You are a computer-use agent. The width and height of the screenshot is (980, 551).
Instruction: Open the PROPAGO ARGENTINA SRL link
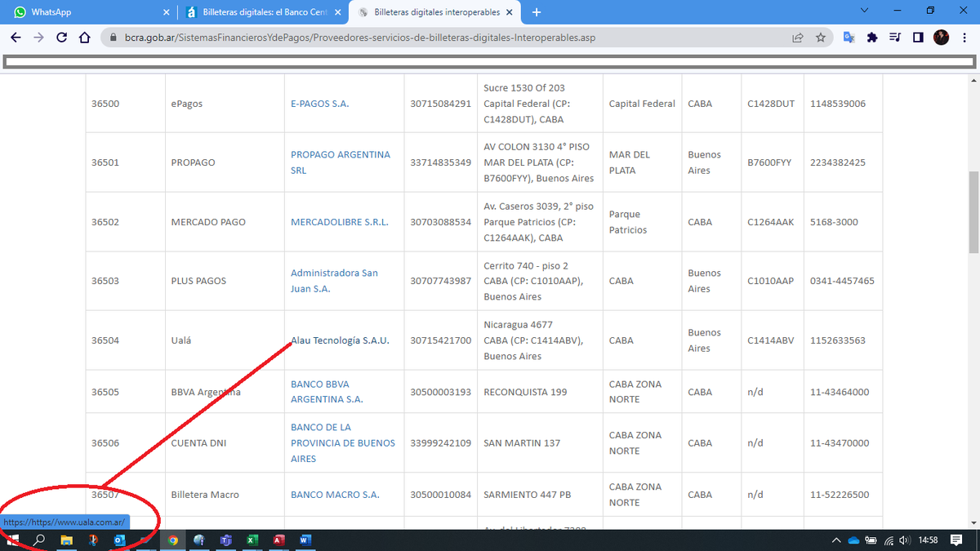341,162
